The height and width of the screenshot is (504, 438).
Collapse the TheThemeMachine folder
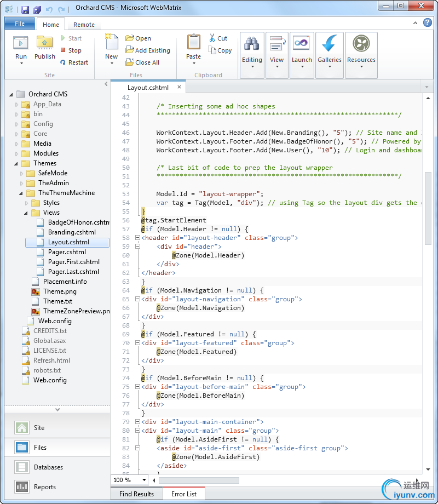coord(21,193)
